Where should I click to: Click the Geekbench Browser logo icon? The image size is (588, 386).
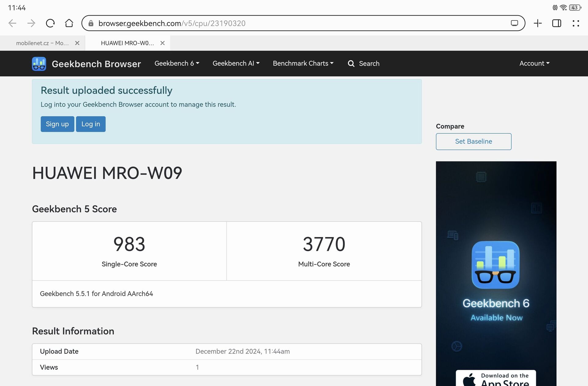(39, 63)
